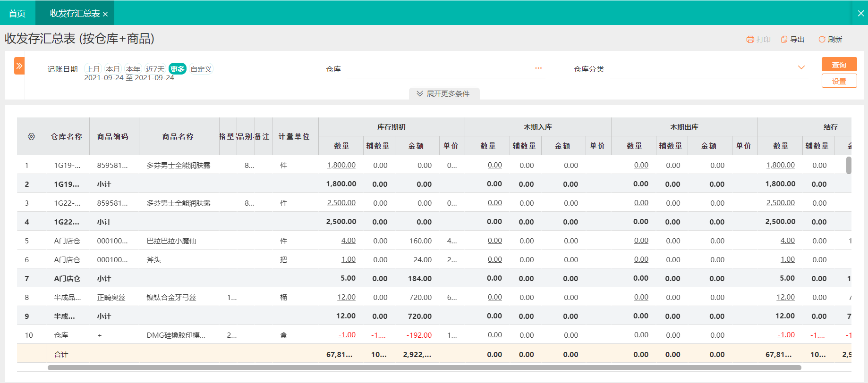Open the 1,800.00 opening quantity link

click(x=341, y=165)
